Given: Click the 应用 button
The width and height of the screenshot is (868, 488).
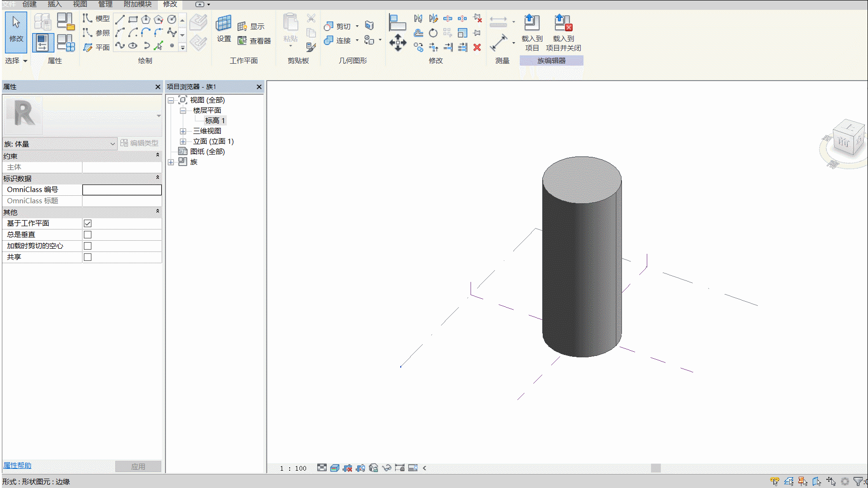Looking at the screenshot, I should (x=138, y=466).
